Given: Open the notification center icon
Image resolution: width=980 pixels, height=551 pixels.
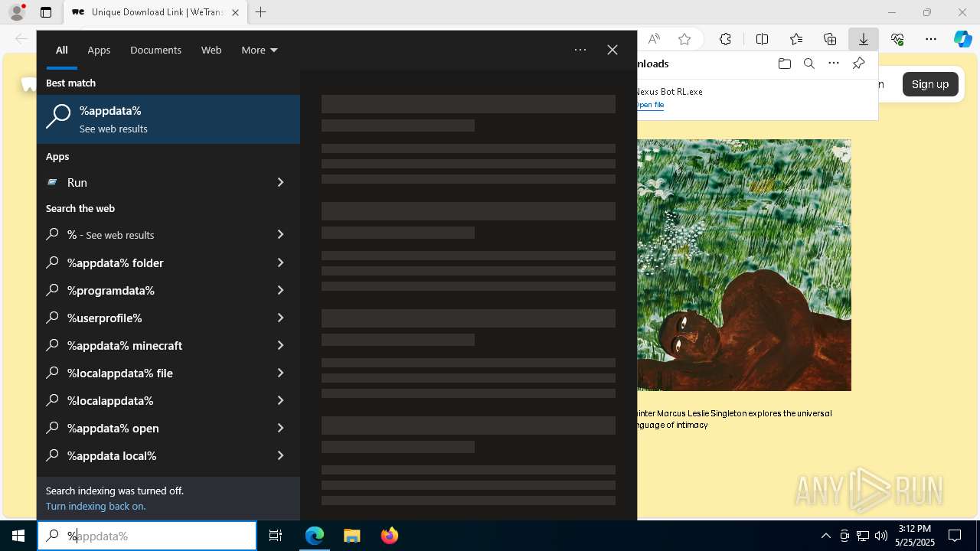Looking at the screenshot, I should pyautogui.click(x=955, y=536).
